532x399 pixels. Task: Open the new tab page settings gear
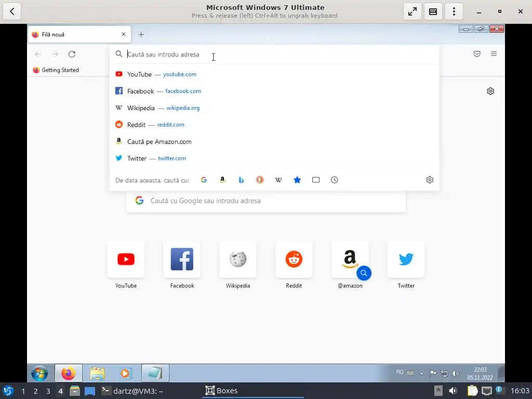coord(490,91)
